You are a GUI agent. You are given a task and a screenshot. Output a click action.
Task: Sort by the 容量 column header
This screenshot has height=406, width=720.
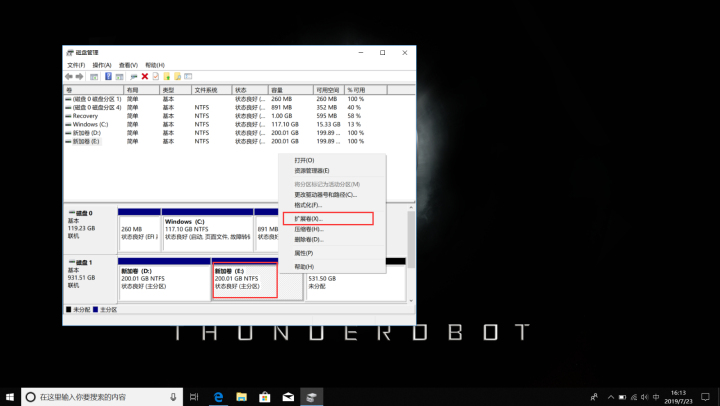pos(290,90)
